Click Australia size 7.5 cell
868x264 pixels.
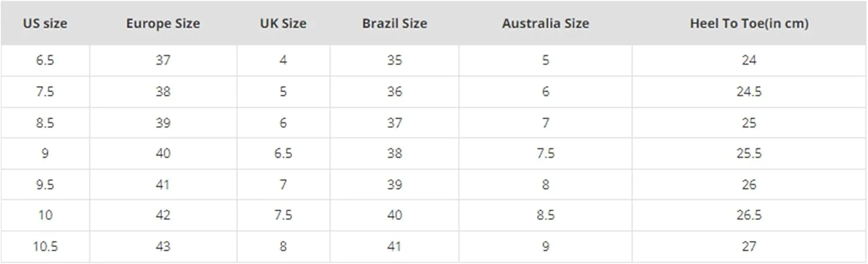pyautogui.click(x=546, y=153)
